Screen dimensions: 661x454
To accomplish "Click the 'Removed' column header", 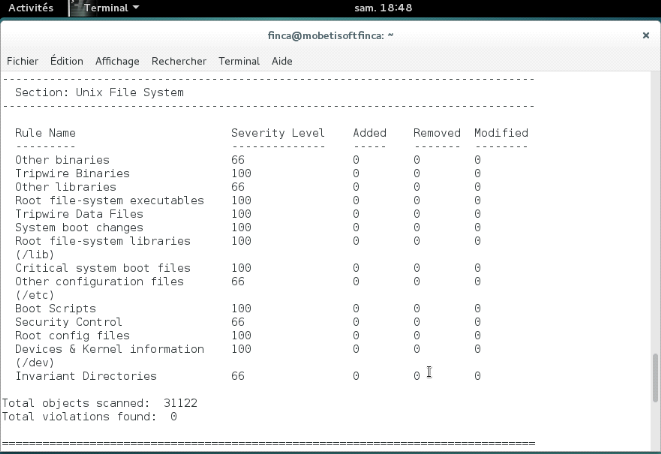I will [x=437, y=133].
